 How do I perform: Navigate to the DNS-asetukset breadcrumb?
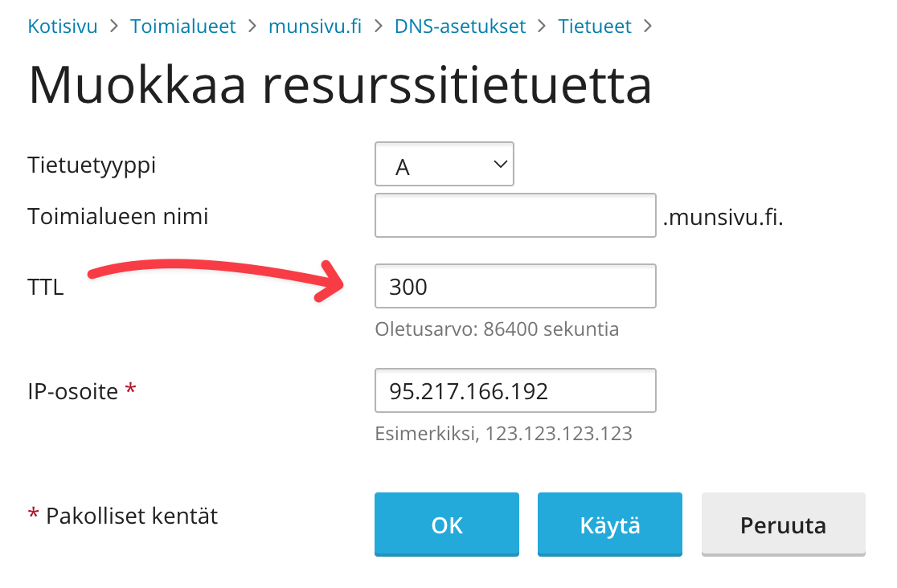(460, 27)
